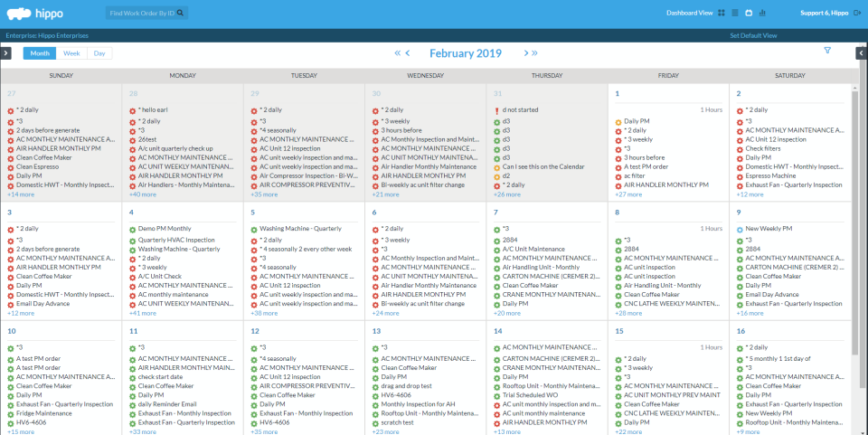Jump back a year with double-left arrows

398,53
